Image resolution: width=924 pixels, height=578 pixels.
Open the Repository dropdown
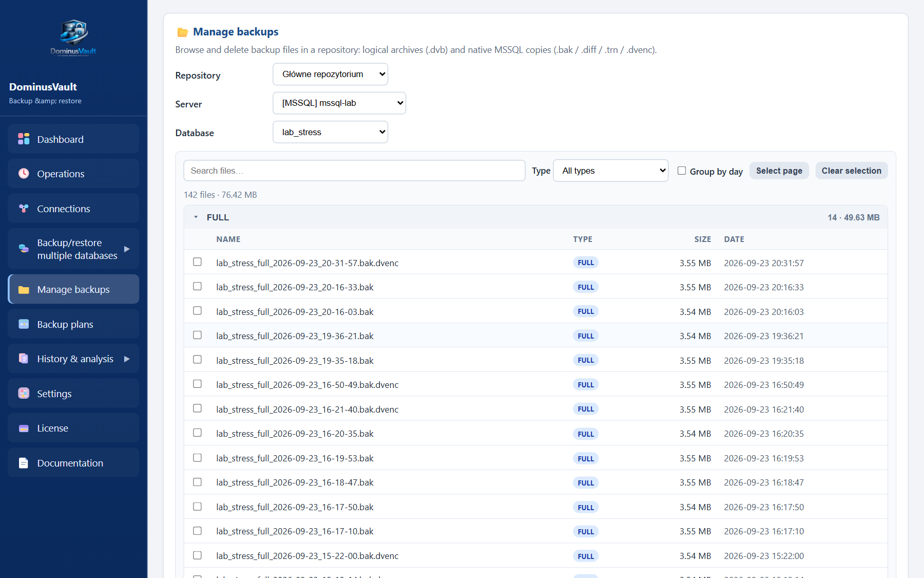pyautogui.click(x=330, y=74)
